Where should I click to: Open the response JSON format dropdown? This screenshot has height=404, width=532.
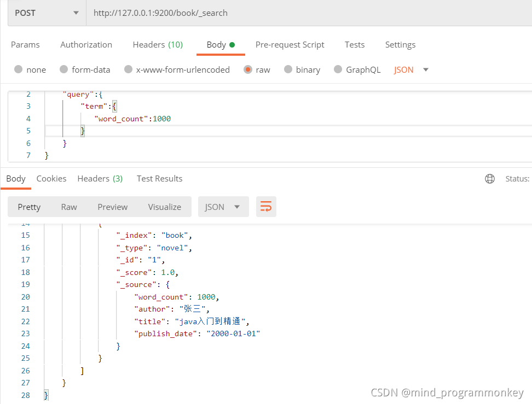pyautogui.click(x=223, y=207)
